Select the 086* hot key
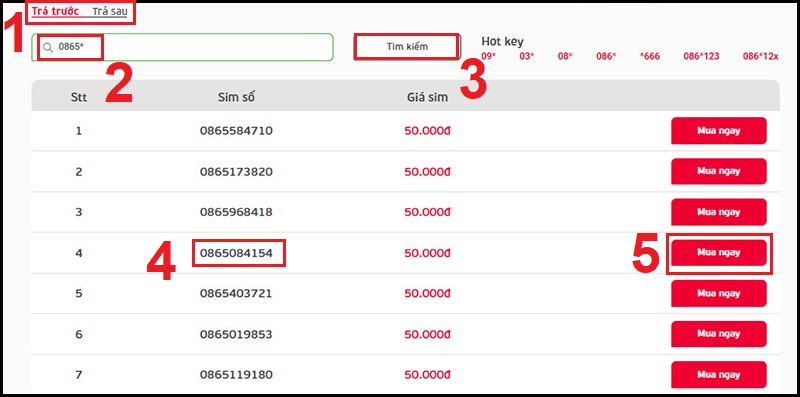 pyautogui.click(x=606, y=56)
